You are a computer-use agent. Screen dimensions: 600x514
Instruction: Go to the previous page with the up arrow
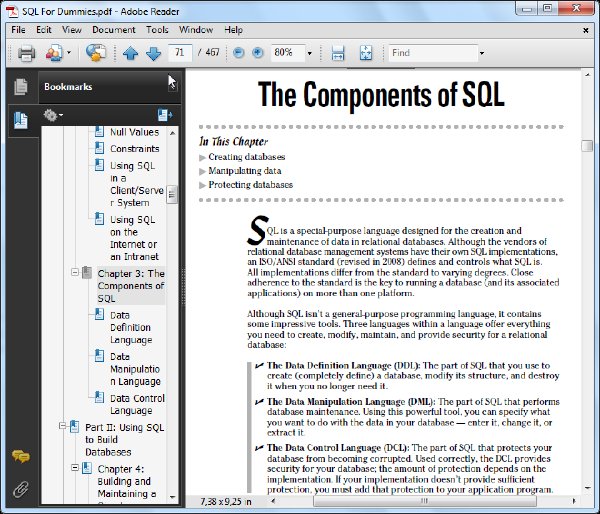pyautogui.click(x=130, y=53)
